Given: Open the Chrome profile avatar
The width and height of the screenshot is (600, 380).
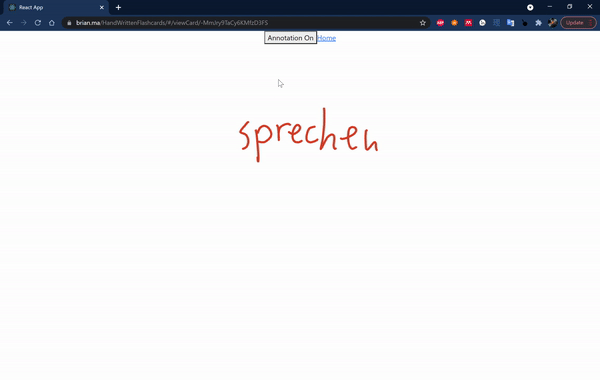Looking at the screenshot, I should (x=552, y=23).
